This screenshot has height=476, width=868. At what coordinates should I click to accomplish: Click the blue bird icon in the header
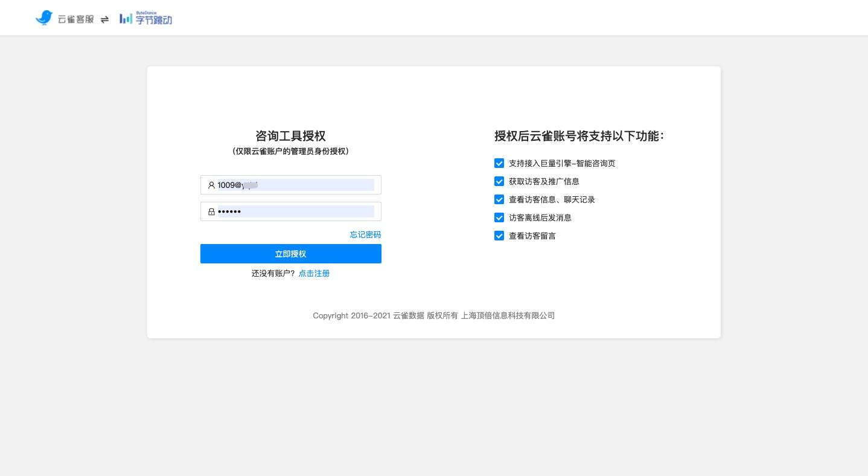tap(45, 18)
